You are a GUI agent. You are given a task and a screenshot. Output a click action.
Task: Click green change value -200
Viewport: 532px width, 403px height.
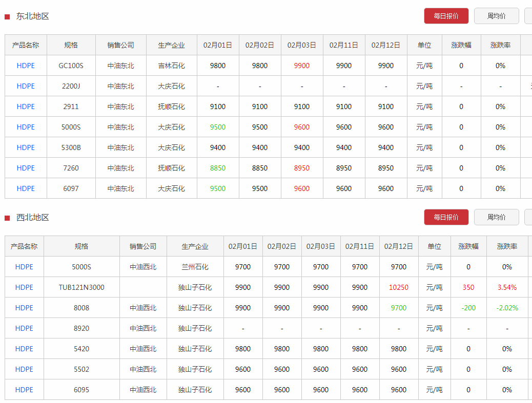click(x=468, y=308)
